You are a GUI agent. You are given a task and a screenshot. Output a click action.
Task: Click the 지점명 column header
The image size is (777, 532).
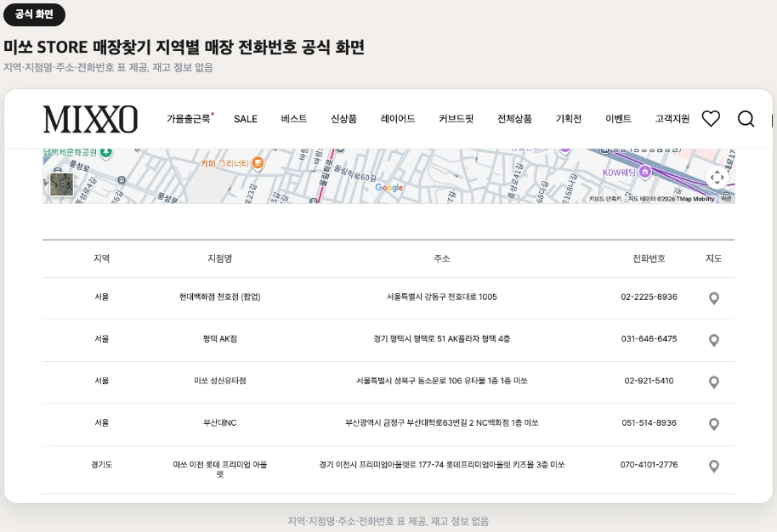pos(219,258)
